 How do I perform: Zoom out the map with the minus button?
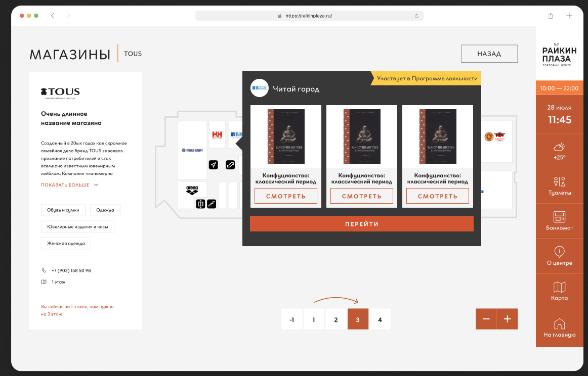coord(486,319)
